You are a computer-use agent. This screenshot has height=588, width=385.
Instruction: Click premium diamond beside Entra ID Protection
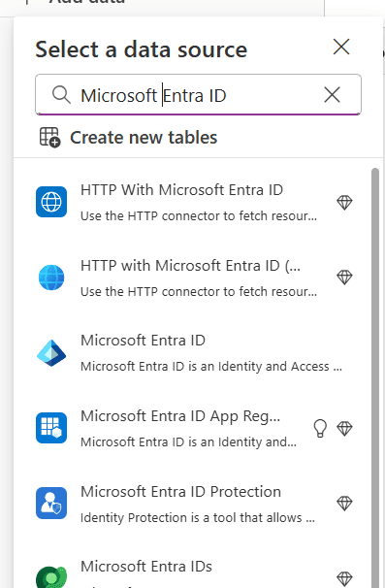tap(344, 504)
